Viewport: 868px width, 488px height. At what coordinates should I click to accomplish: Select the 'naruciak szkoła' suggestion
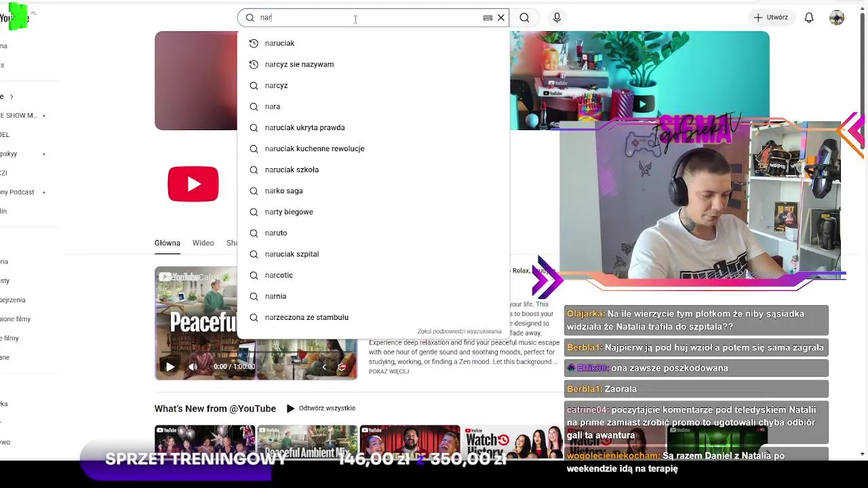click(x=373, y=169)
